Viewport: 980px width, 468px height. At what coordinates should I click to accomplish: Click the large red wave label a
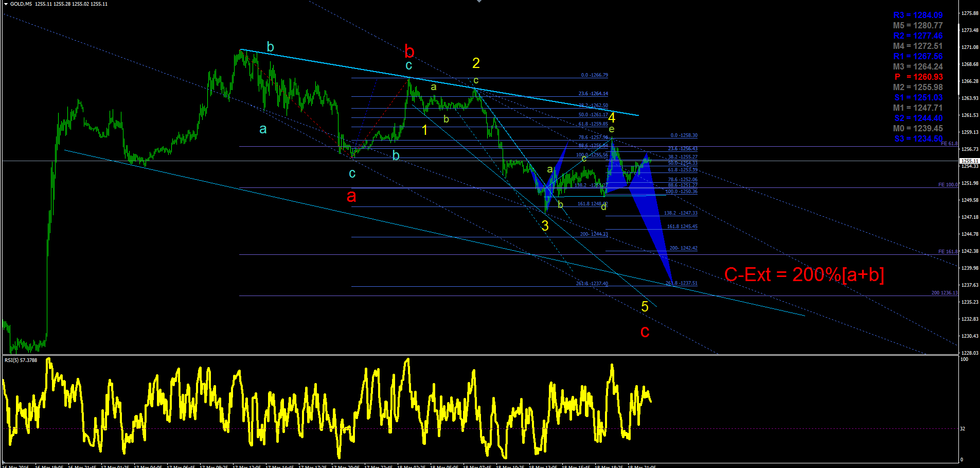(351, 196)
